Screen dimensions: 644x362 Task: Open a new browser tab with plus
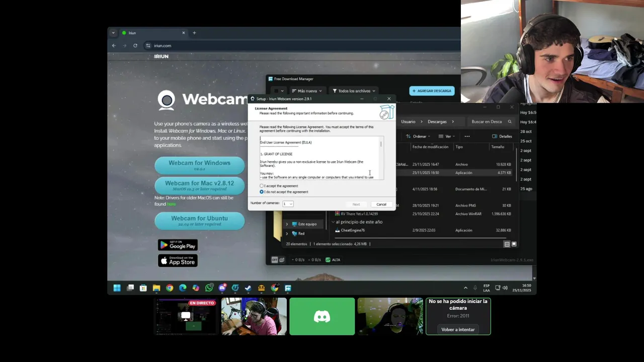194,33
